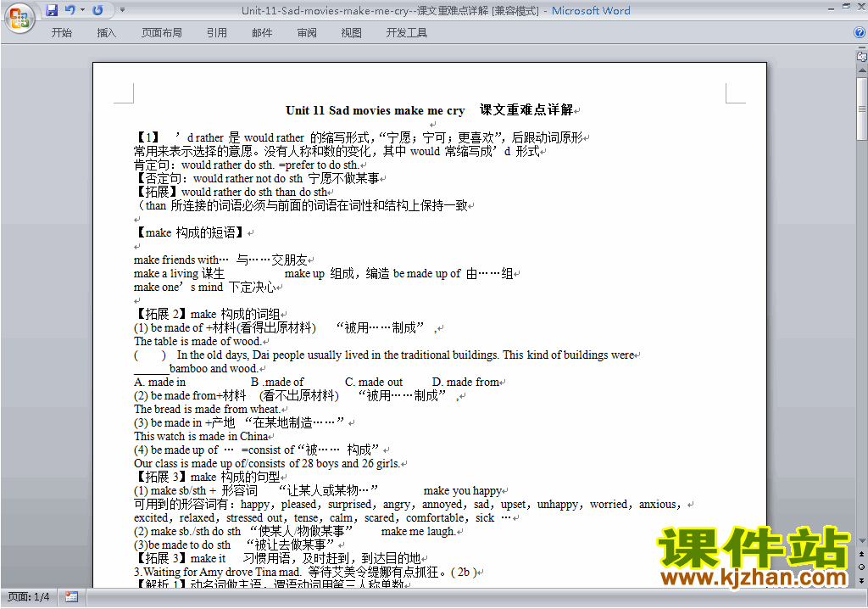
Task: Restore down the Microsoft Word window
Action: click(x=846, y=7)
